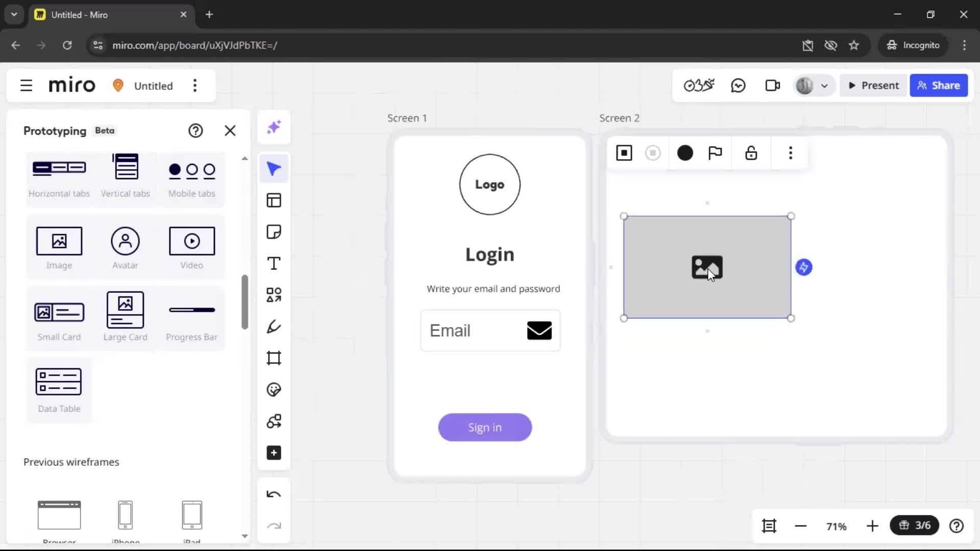Add Video component from panel

(192, 248)
